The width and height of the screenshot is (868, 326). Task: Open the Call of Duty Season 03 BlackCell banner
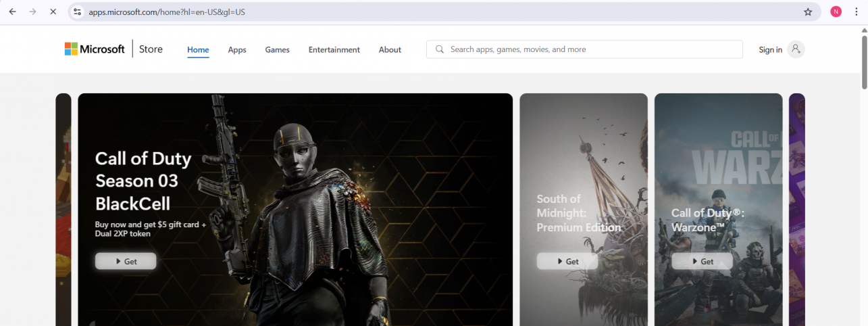tap(295, 210)
